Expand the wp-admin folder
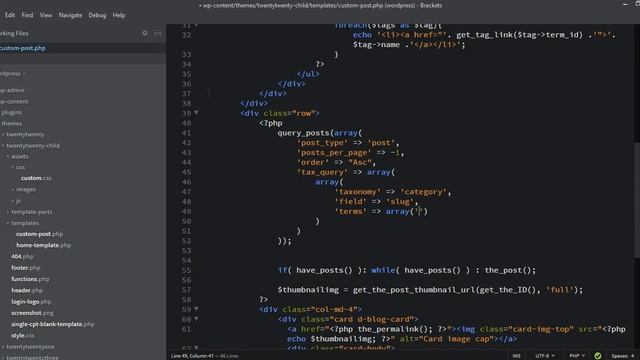640x360 pixels. [13, 90]
